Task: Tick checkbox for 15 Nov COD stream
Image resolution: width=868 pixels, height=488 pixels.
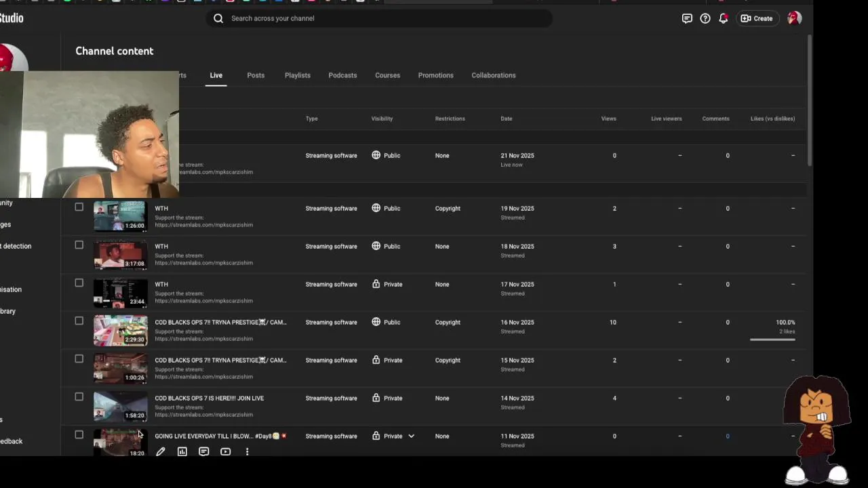Action: pos(79,359)
